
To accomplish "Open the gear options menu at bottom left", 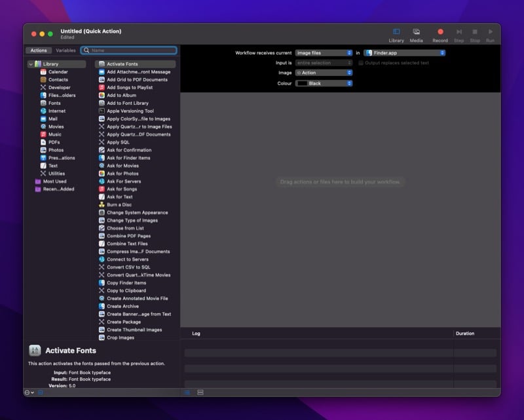I will pos(27,392).
